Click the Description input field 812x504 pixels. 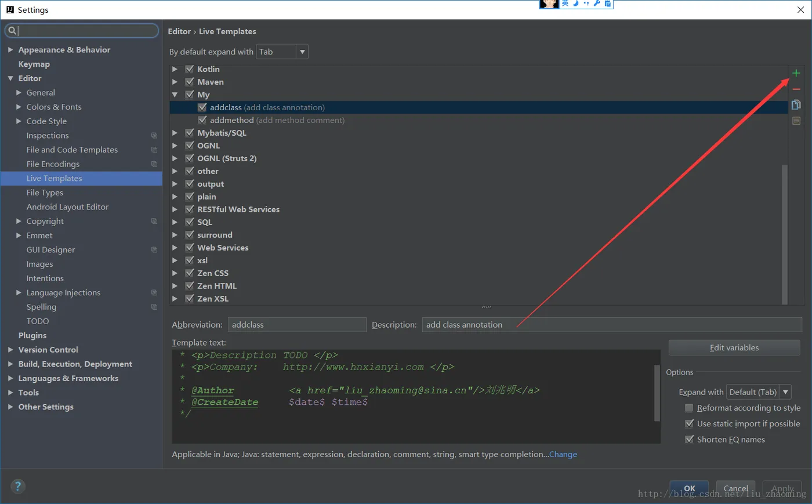coord(612,325)
